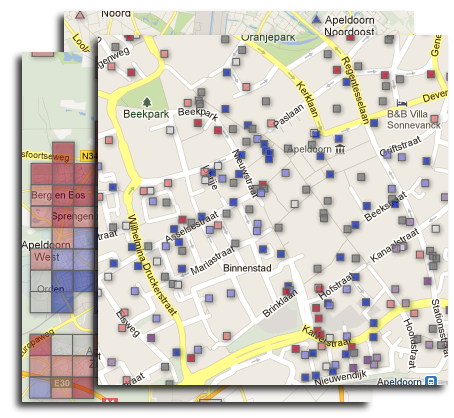The height and width of the screenshot is (418, 454).
Task: Click the Sprengen label on back map
Action: coord(73,216)
